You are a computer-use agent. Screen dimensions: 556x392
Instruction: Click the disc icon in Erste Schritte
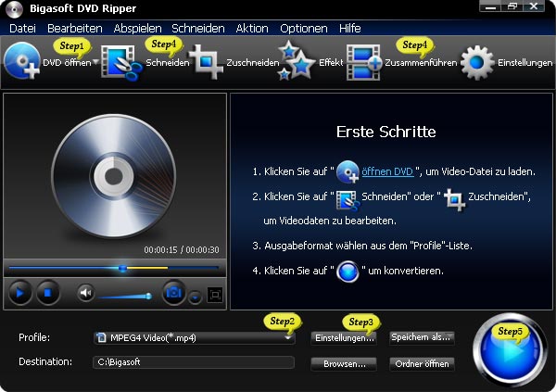coord(347,171)
